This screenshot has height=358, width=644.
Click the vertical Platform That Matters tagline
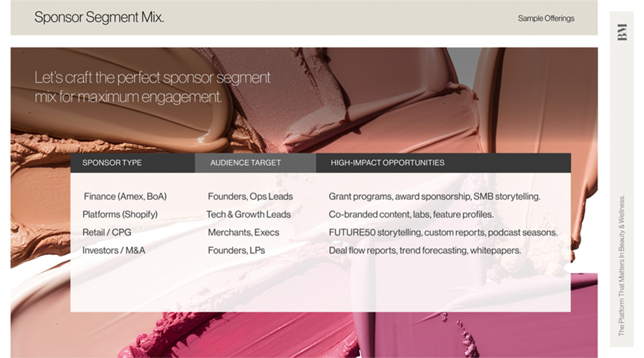(621, 265)
